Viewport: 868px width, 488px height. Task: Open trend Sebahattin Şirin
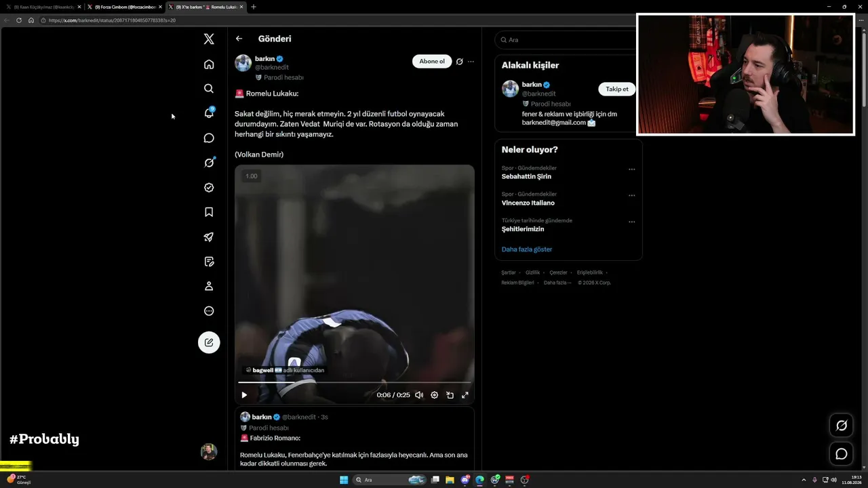pyautogui.click(x=526, y=176)
